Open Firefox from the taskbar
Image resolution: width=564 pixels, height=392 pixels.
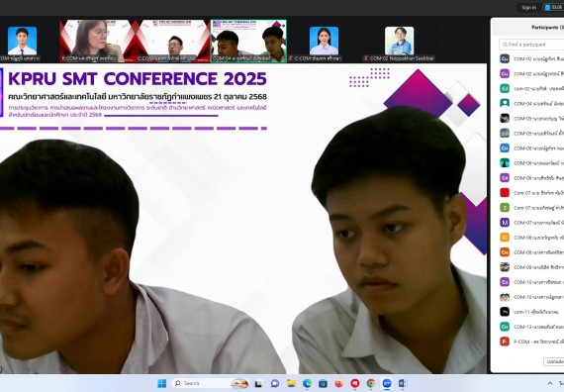(x=338, y=384)
